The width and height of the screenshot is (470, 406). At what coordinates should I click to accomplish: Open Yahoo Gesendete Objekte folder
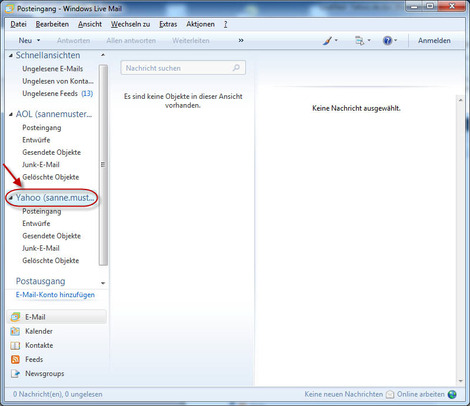52,236
